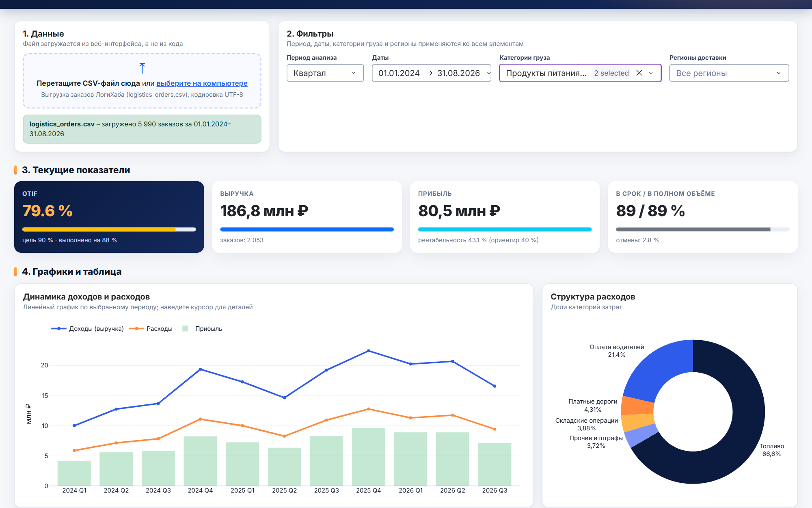Click the Складские операции yellow donut segment
The height and width of the screenshot is (508, 812).
(638, 423)
